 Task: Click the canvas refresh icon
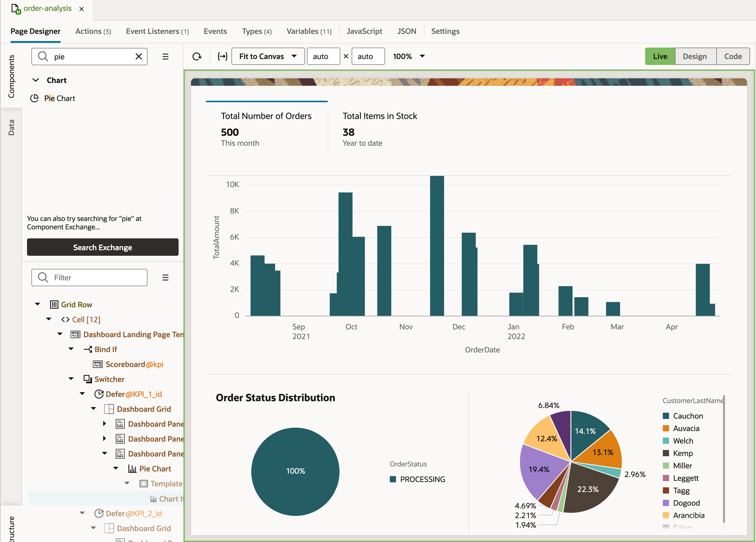point(197,56)
